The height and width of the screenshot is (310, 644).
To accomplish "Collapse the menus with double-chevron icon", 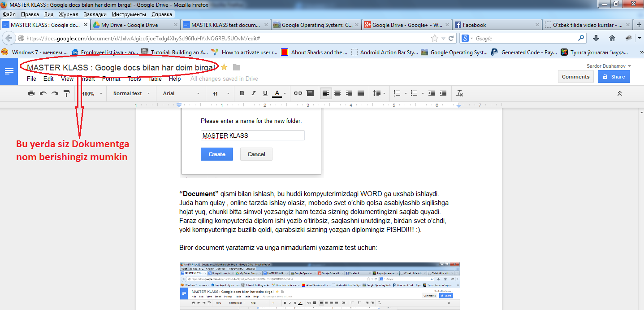I will point(620,93).
